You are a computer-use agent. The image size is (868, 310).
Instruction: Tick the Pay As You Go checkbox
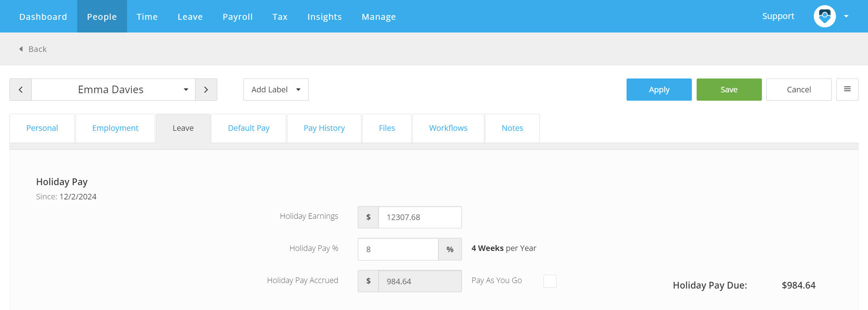coord(550,281)
